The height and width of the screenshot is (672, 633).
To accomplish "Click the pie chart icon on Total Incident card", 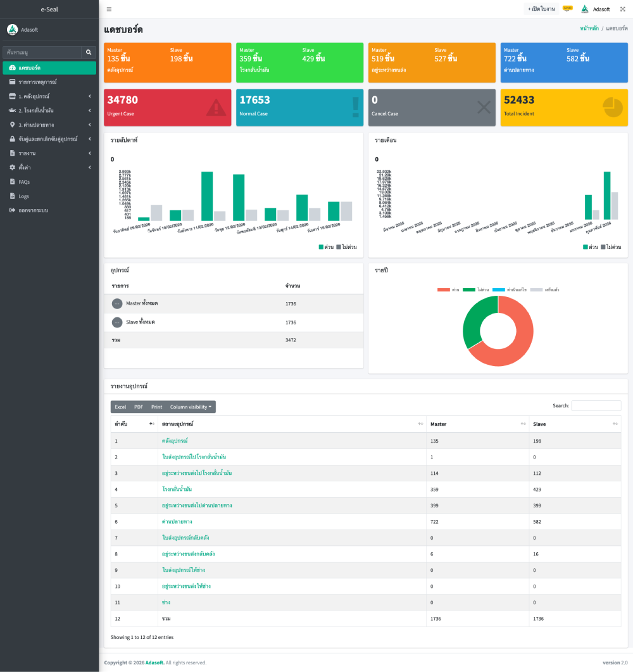I will [612, 108].
